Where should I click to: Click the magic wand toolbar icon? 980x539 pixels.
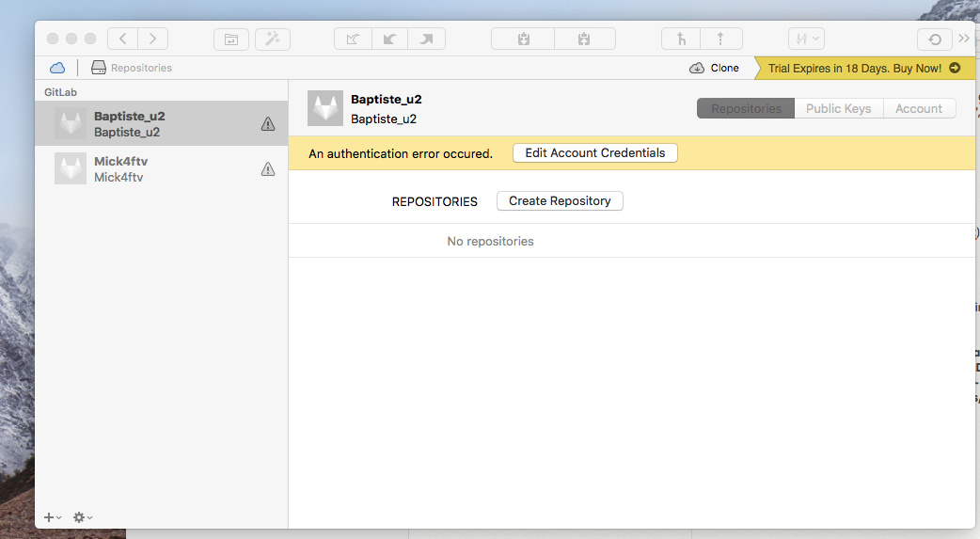pyautogui.click(x=273, y=40)
